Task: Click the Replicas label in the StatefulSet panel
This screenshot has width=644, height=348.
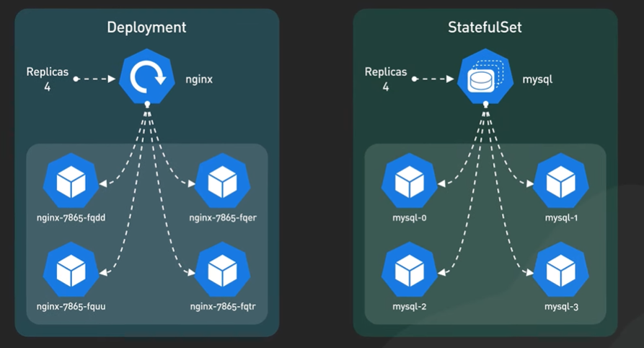Action: pos(386,72)
